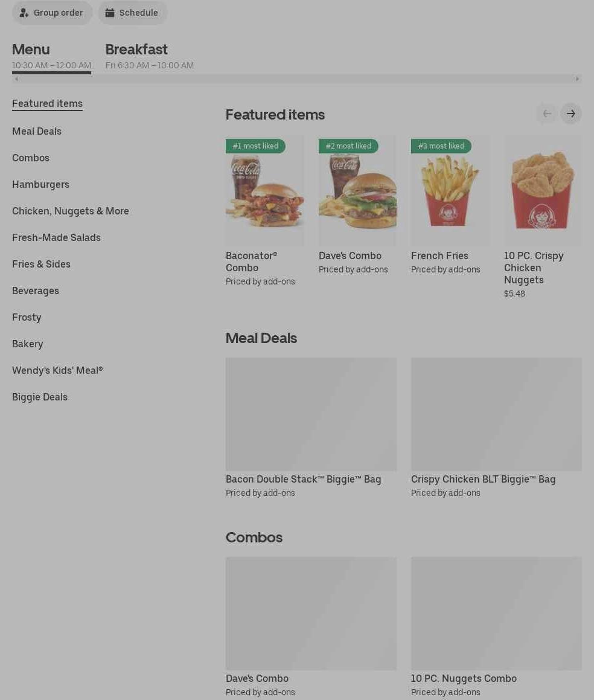Open Wendy's Kids' Meal category
This screenshot has width=594, height=700.
[x=57, y=371]
